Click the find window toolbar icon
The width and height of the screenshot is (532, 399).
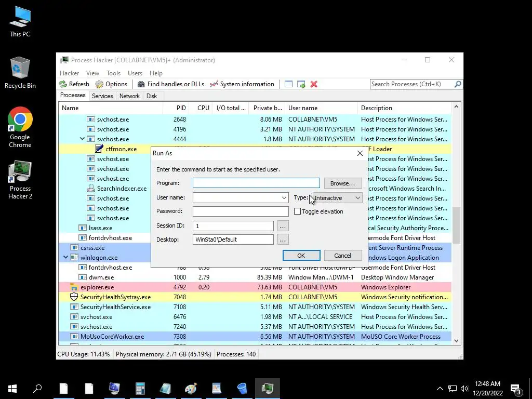tap(288, 84)
